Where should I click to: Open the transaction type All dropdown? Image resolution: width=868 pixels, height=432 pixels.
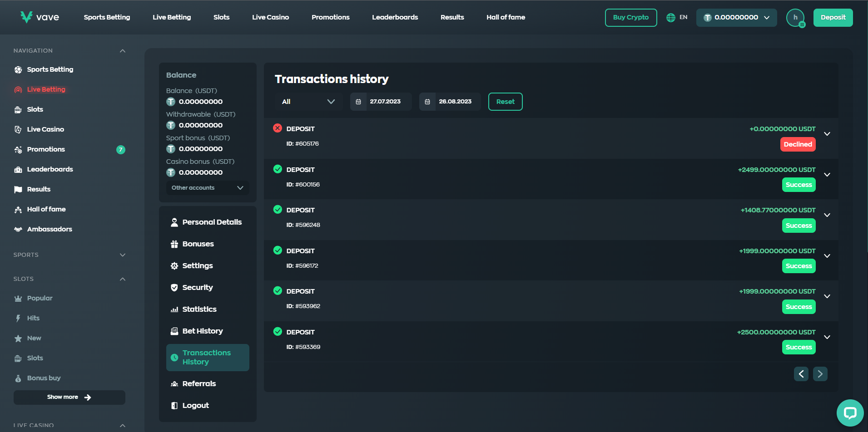tap(309, 102)
